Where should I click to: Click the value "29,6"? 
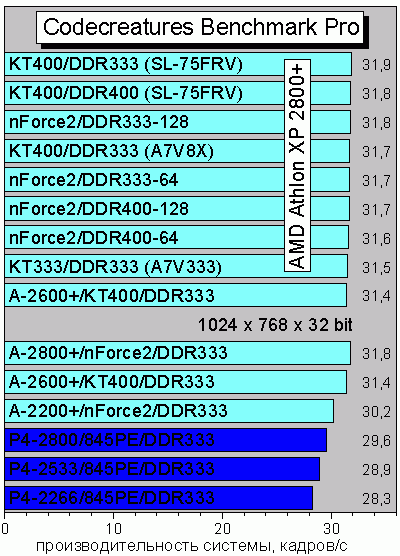coord(376,441)
